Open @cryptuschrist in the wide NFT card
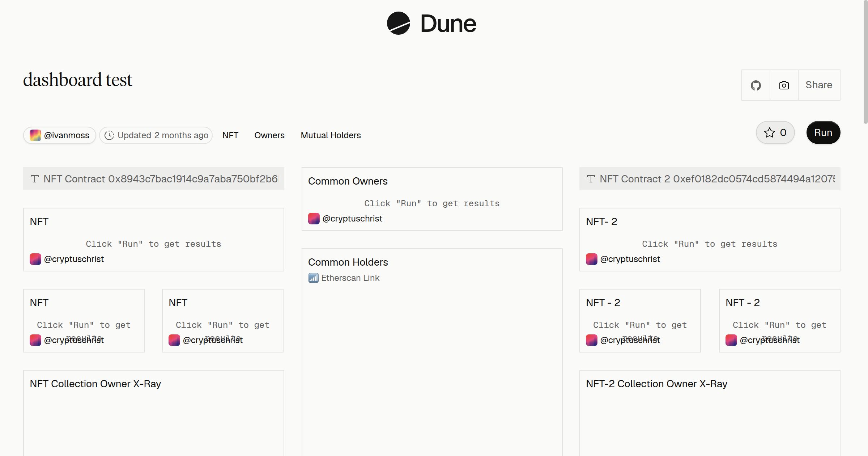This screenshot has height=456, width=868. coord(74,259)
